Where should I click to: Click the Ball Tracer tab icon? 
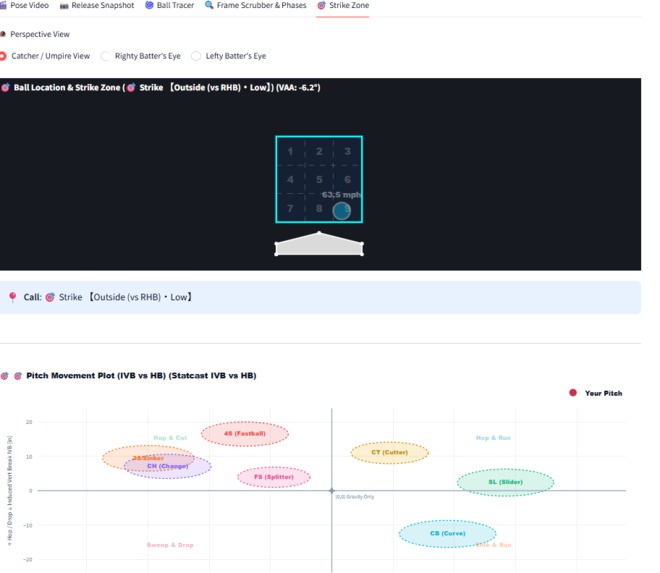149,5
